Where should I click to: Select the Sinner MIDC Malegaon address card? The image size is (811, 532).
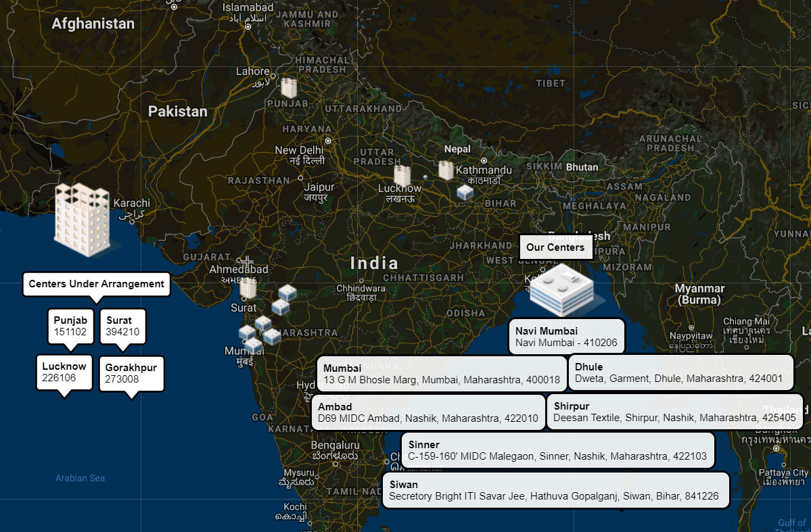pyautogui.click(x=557, y=450)
